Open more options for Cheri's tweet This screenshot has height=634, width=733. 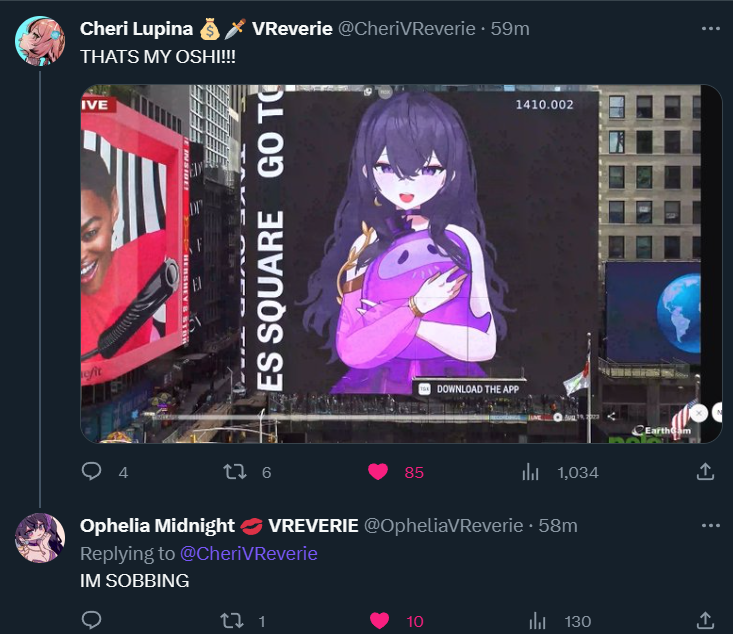point(711,29)
